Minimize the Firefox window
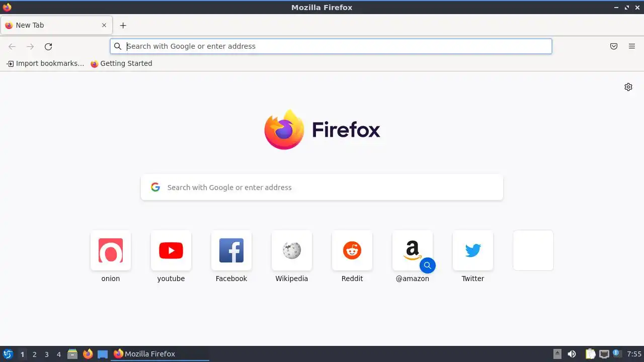 pyautogui.click(x=616, y=8)
